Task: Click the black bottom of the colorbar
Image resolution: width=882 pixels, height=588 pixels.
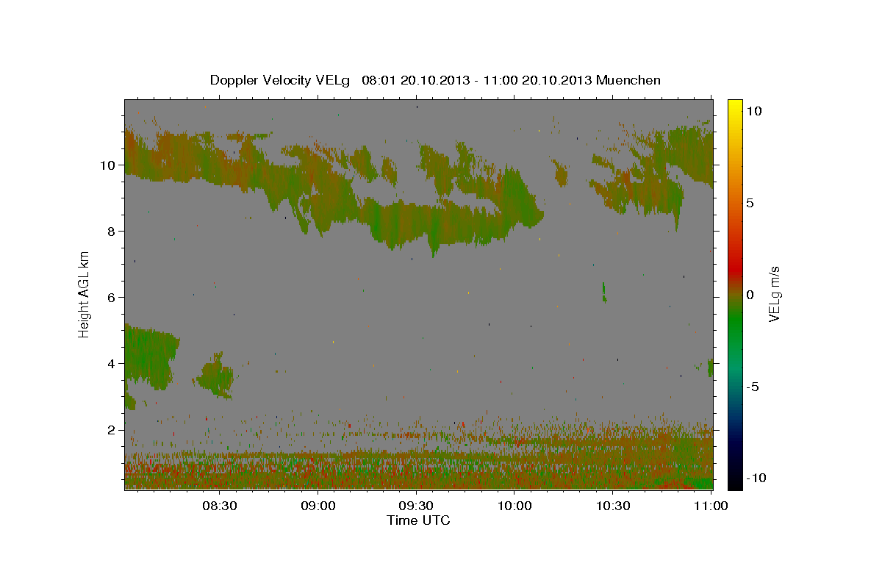Action: point(734,481)
